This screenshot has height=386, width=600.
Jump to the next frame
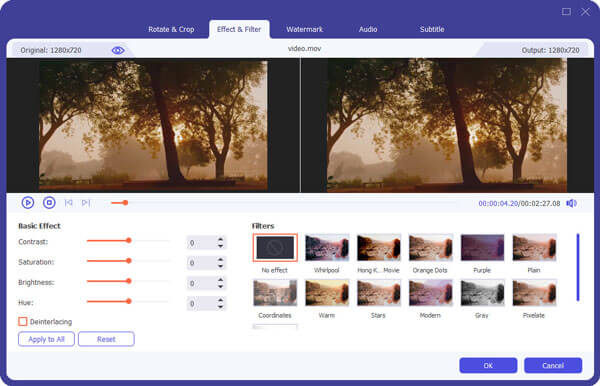point(86,203)
